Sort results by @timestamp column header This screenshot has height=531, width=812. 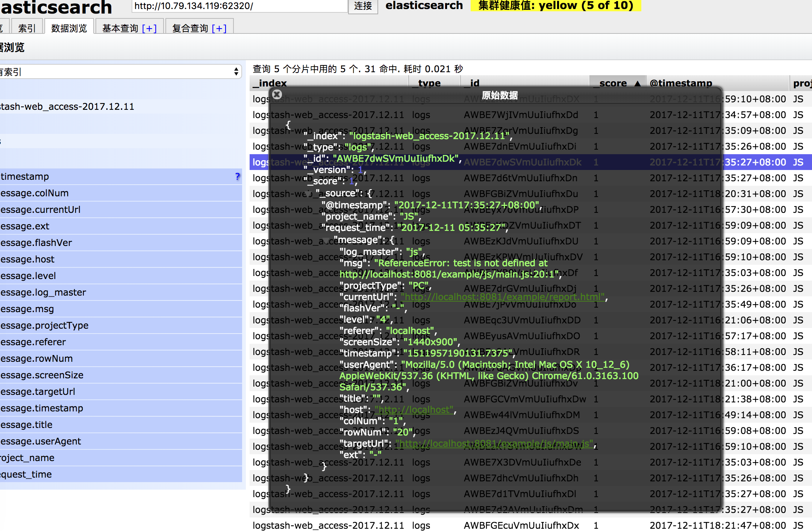pos(681,83)
